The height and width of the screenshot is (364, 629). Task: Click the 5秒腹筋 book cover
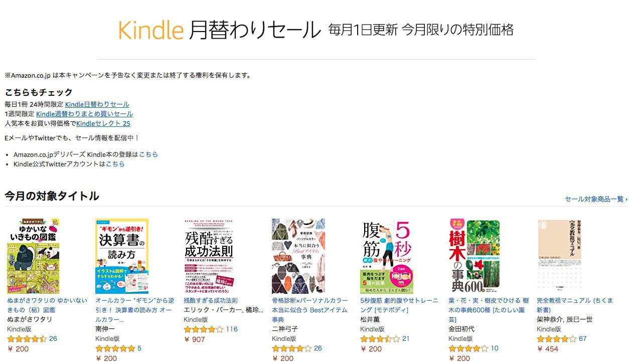[387, 256]
